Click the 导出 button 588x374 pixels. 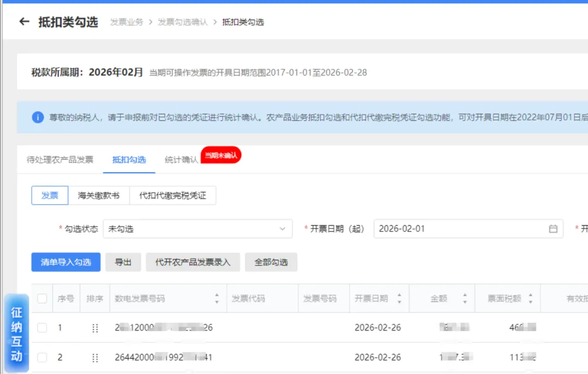[x=123, y=262]
